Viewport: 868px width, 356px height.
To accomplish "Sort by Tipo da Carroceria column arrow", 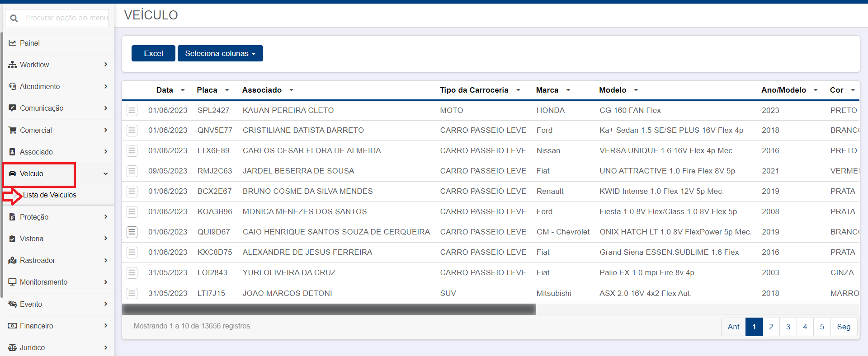I will [x=518, y=90].
